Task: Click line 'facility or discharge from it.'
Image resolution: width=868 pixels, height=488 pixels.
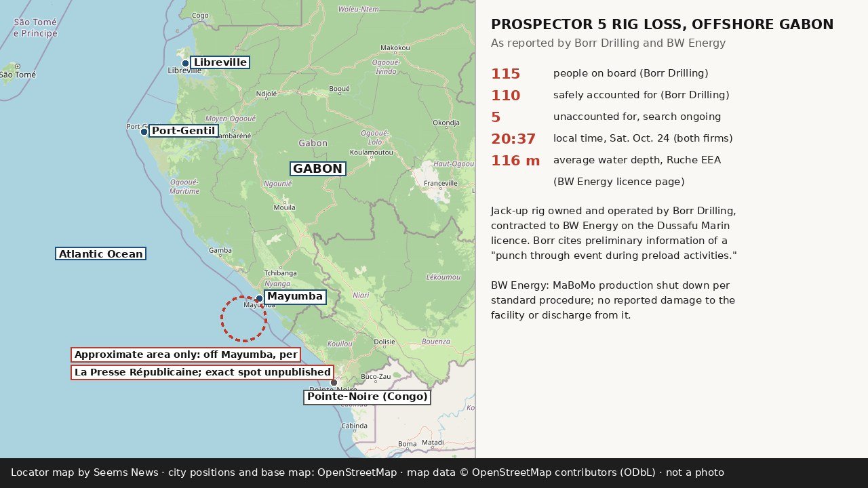Action: click(561, 315)
